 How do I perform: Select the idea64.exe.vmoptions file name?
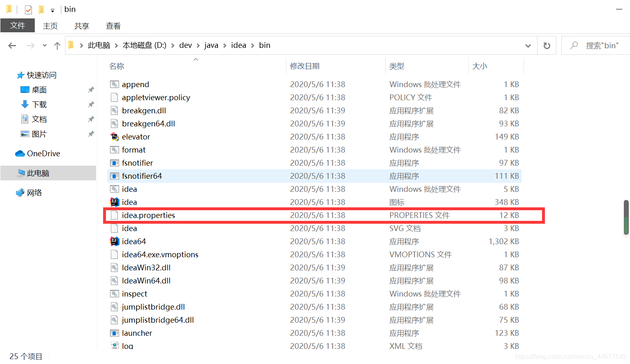(x=160, y=254)
